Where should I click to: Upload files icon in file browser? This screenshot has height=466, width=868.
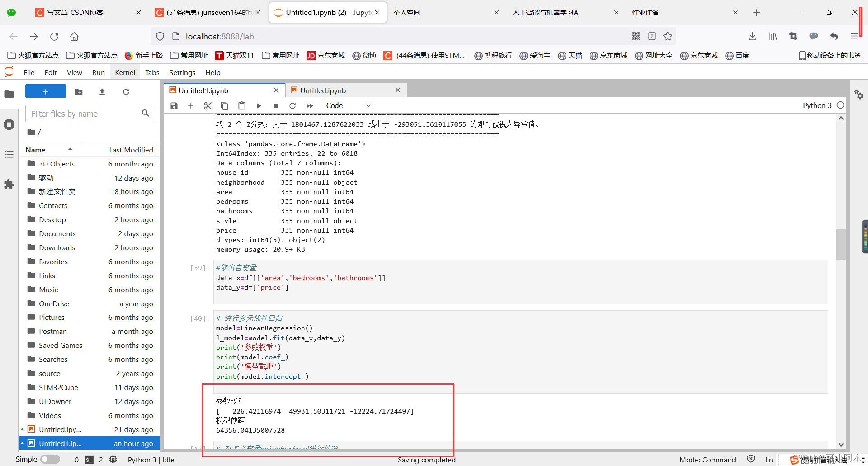102,92
